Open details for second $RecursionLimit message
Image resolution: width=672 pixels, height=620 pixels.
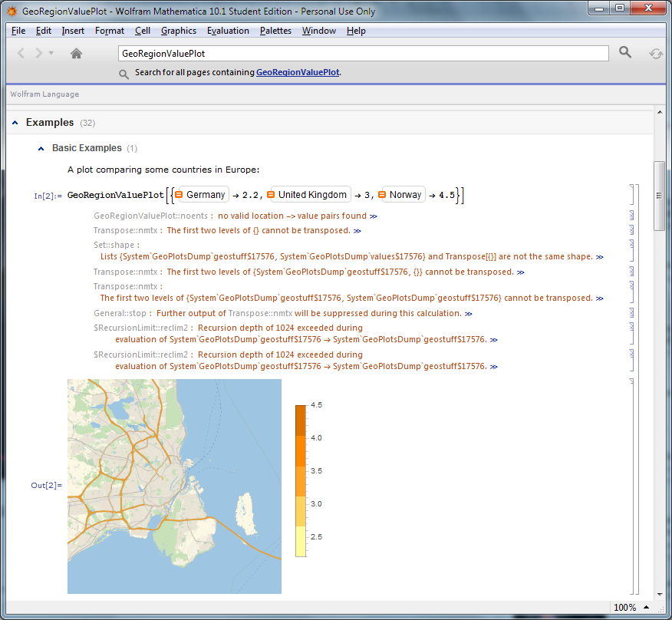tap(494, 367)
